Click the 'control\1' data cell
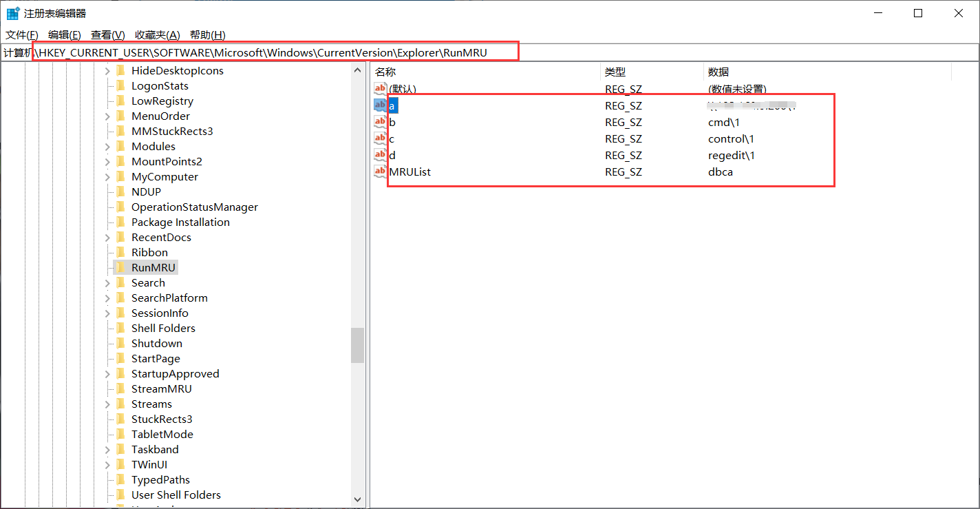980x509 pixels. [731, 139]
